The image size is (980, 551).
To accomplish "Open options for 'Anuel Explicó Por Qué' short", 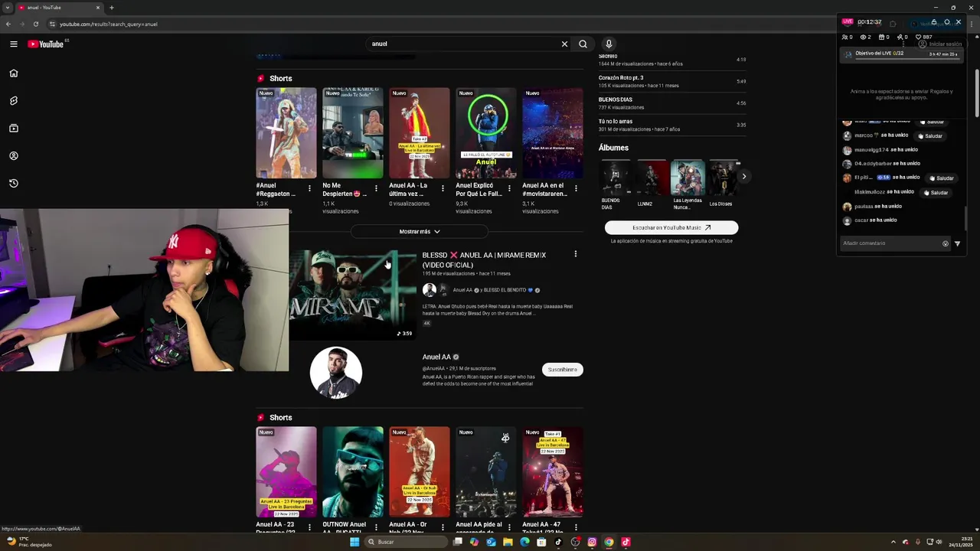I will [509, 188].
